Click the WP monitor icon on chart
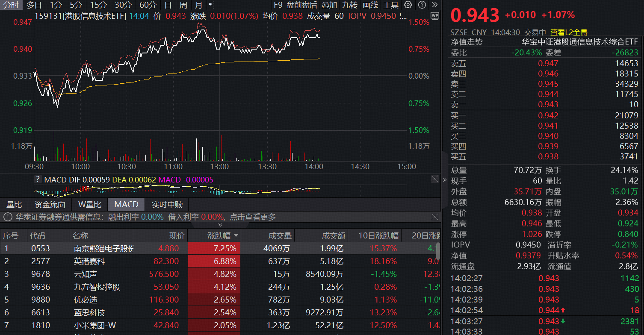Image resolution: width=644 pixels, height=335 pixels. tap(435, 16)
